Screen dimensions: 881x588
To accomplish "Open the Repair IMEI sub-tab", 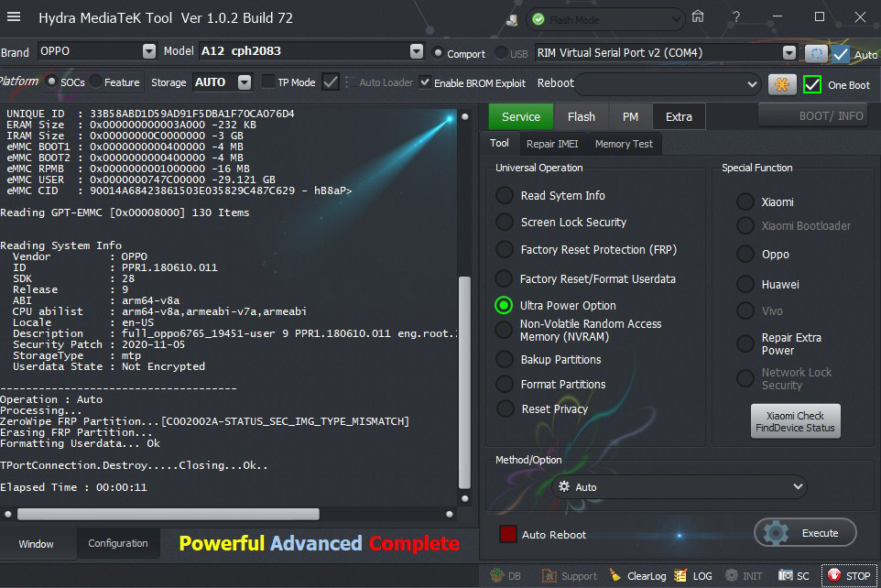I will coord(552,144).
